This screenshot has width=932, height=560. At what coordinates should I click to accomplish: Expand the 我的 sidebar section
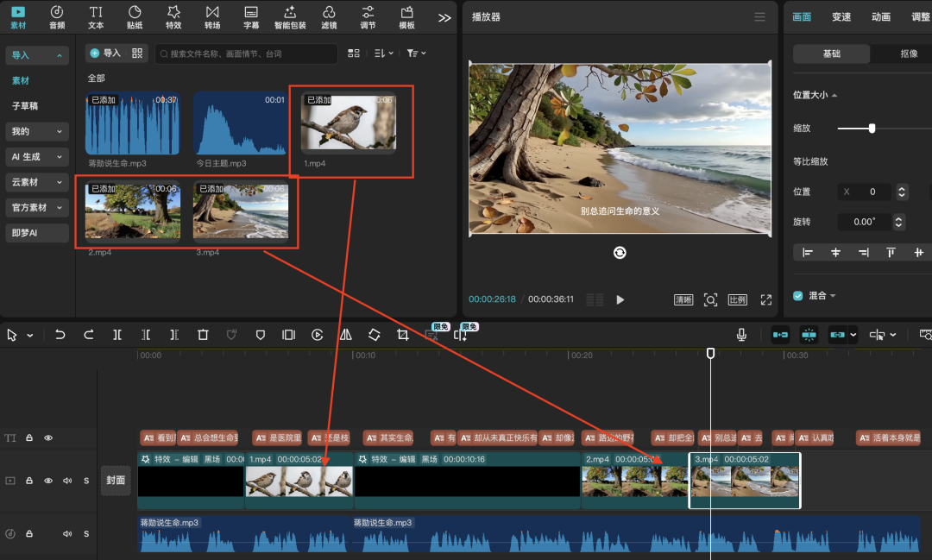point(36,131)
